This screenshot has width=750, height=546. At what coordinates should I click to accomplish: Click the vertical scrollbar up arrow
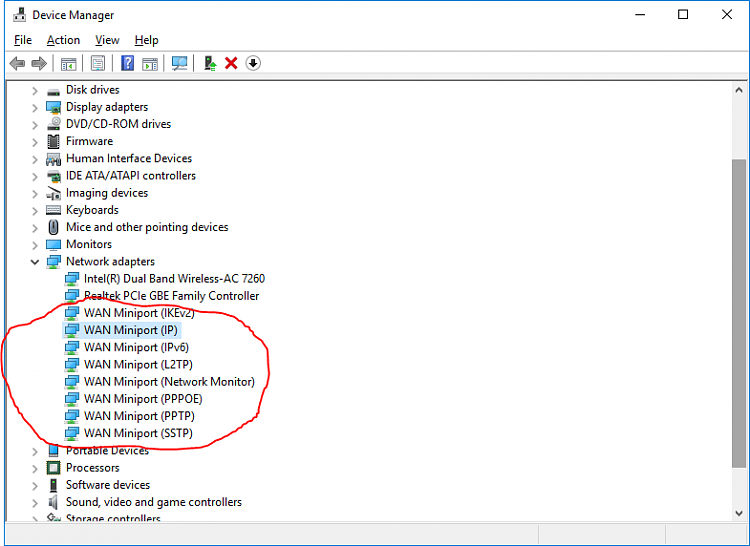(739, 90)
